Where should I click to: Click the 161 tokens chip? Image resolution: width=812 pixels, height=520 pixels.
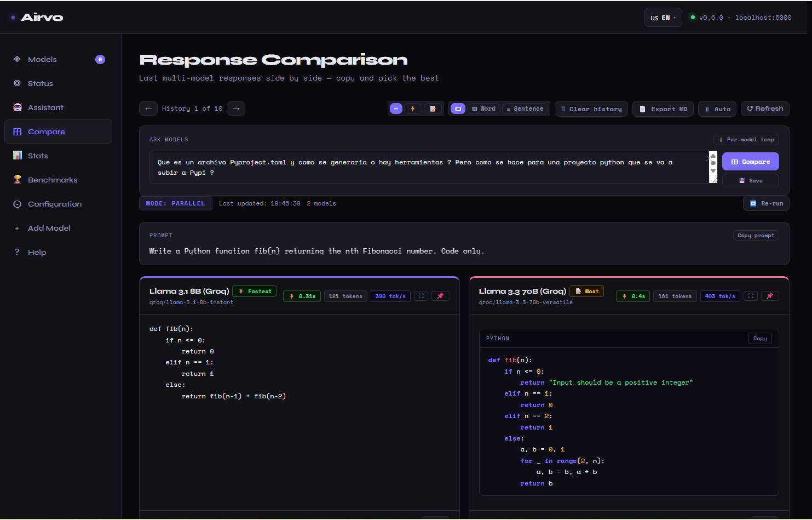pyautogui.click(x=675, y=296)
